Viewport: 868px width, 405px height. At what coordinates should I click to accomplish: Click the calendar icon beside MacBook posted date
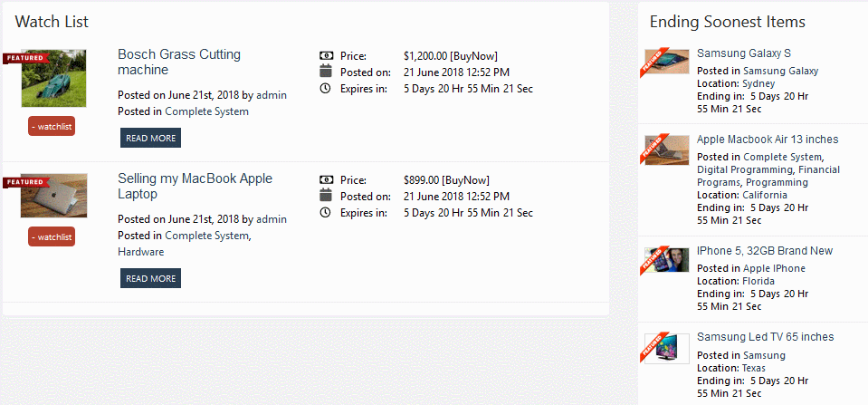[x=326, y=195]
